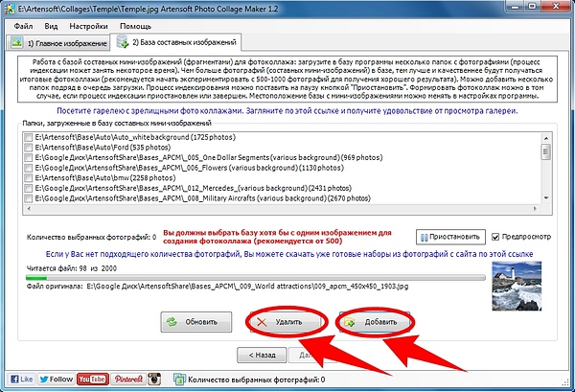Click the folder list up scroll arrow

[x=546, y=138]
